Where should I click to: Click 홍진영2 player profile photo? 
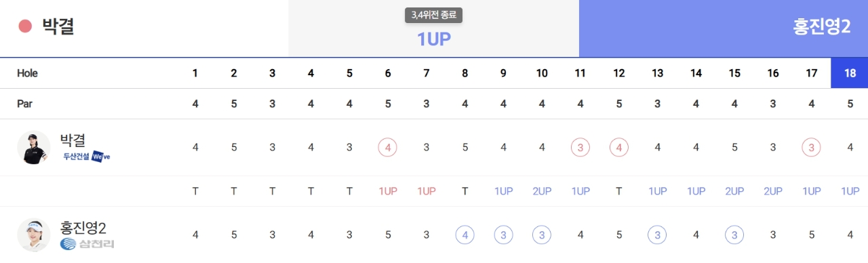[34, 235]
